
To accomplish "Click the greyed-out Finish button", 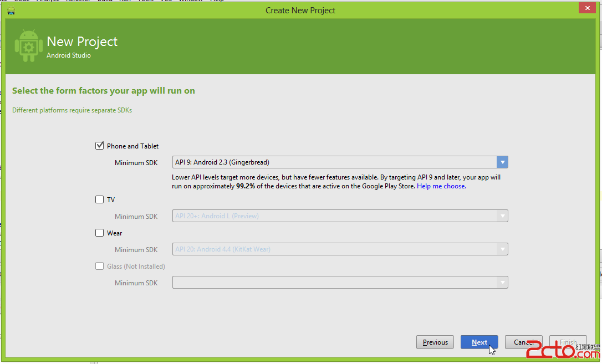I will (568, 342).
